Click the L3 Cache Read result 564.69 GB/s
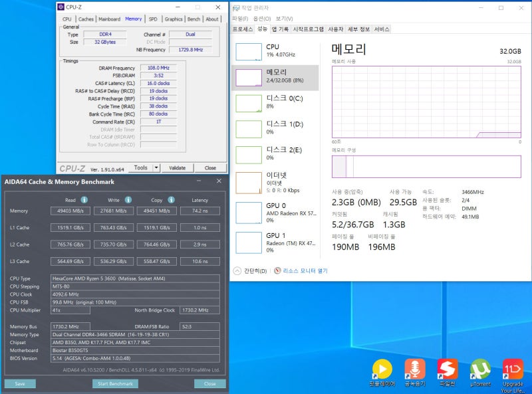The width and height of the screenshot is (532, 394). pyautogui.click(x=70, y=261)
